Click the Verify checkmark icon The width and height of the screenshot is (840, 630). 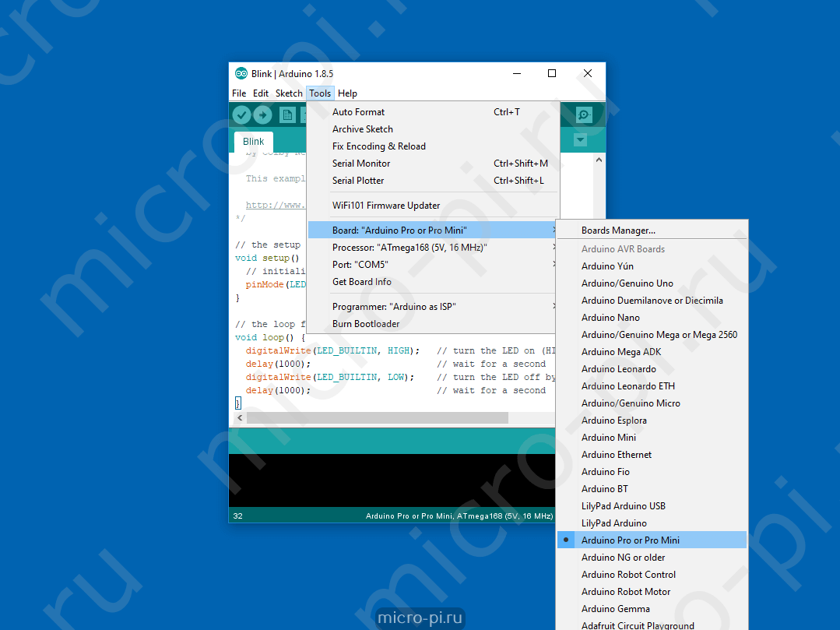coord(241,114)
